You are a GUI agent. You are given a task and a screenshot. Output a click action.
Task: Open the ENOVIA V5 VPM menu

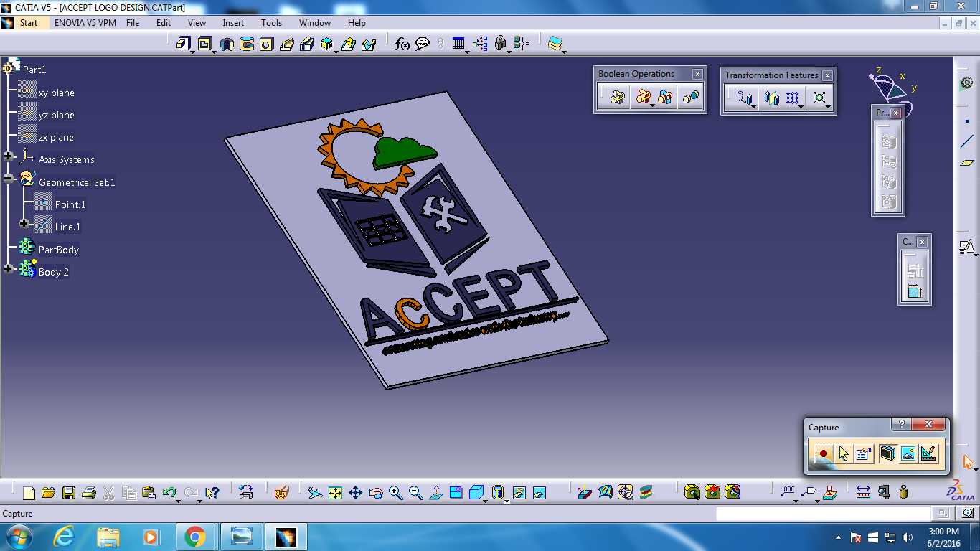(x=85, y=23)
